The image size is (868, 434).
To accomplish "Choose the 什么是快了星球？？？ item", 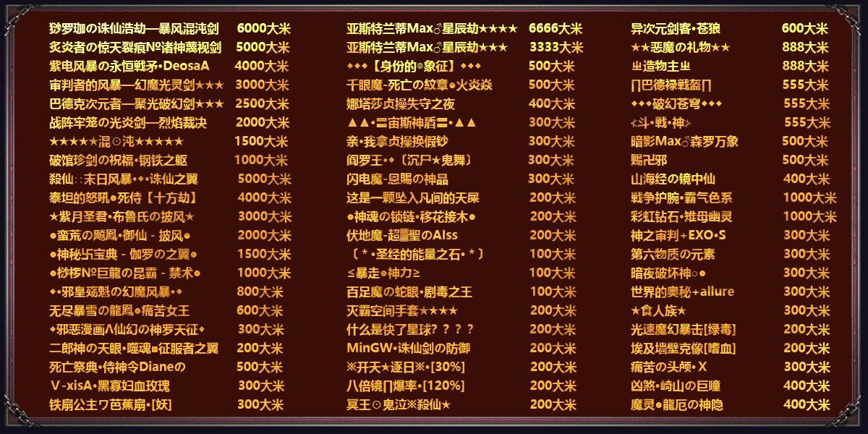I will pos(410,329).
